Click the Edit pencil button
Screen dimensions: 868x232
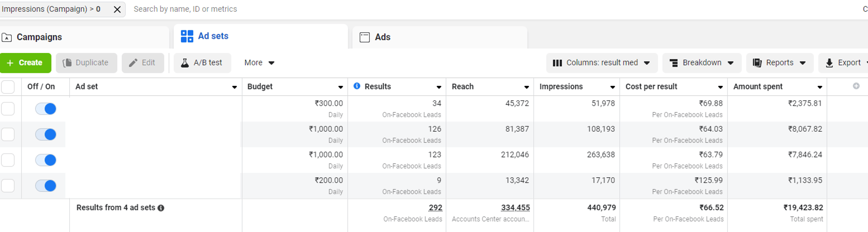coord(142,63)
